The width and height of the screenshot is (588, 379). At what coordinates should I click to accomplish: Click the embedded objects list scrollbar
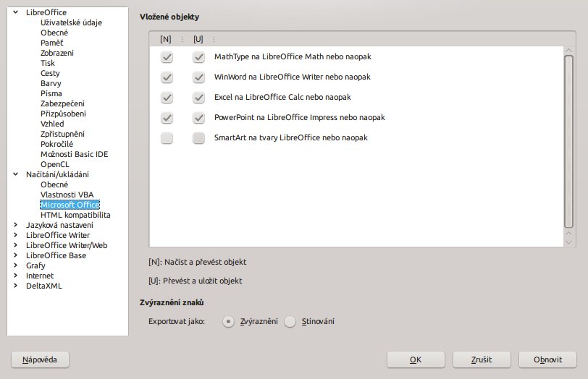(x=568, y=141)
